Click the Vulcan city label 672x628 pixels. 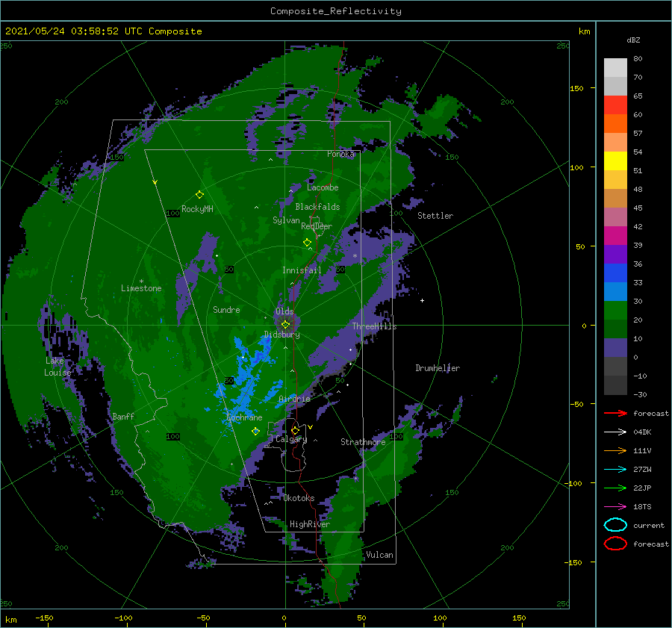tap(380, 555)
